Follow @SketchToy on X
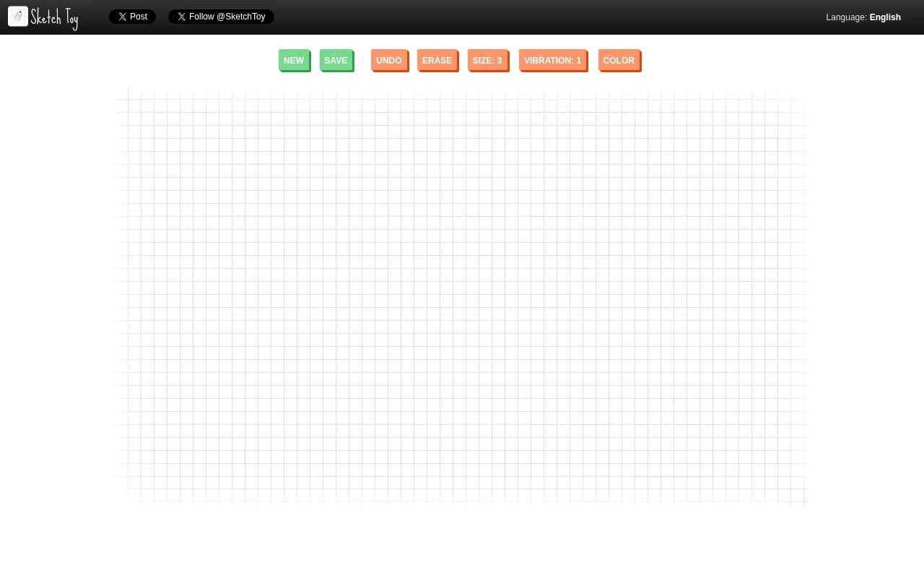The image size is (924, 578). (221, 17)
